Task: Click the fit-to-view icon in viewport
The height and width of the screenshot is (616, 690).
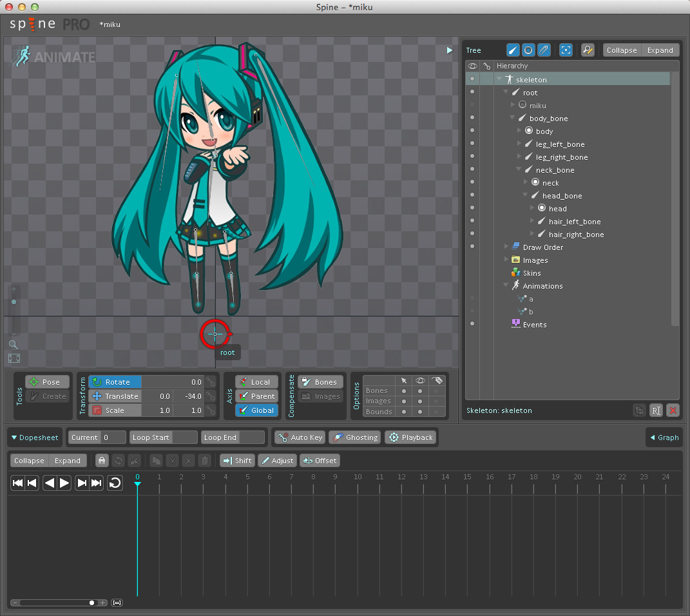Action: point(14,358)
